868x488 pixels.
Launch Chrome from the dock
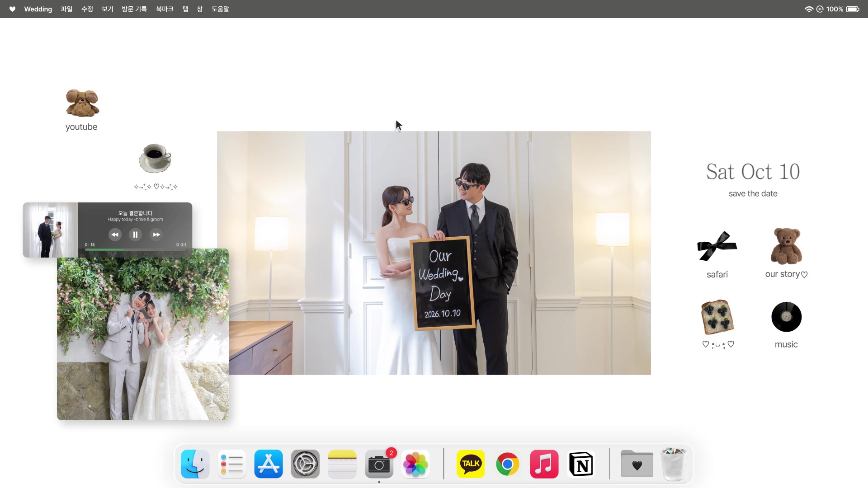[507, 464]
